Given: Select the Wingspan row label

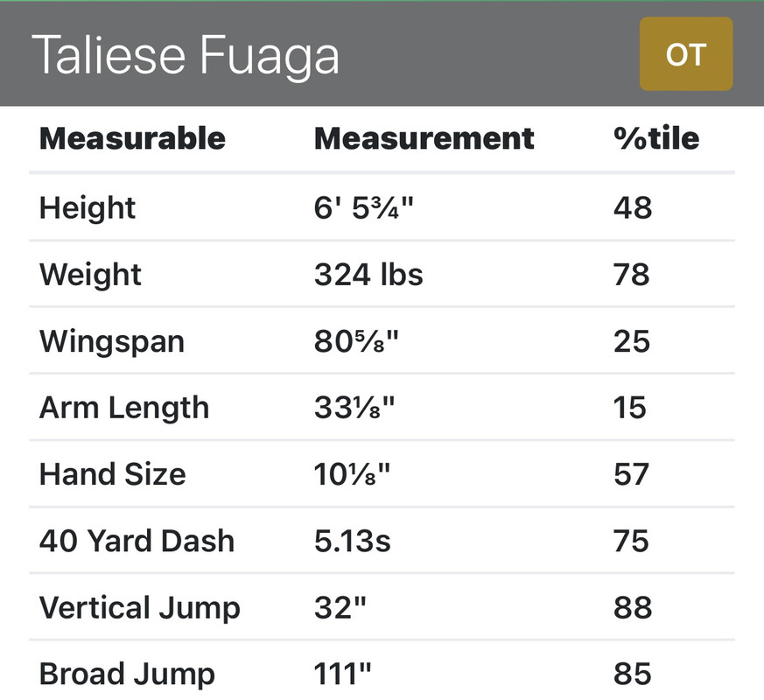Looking at the screenshot, I should point(112,342).
